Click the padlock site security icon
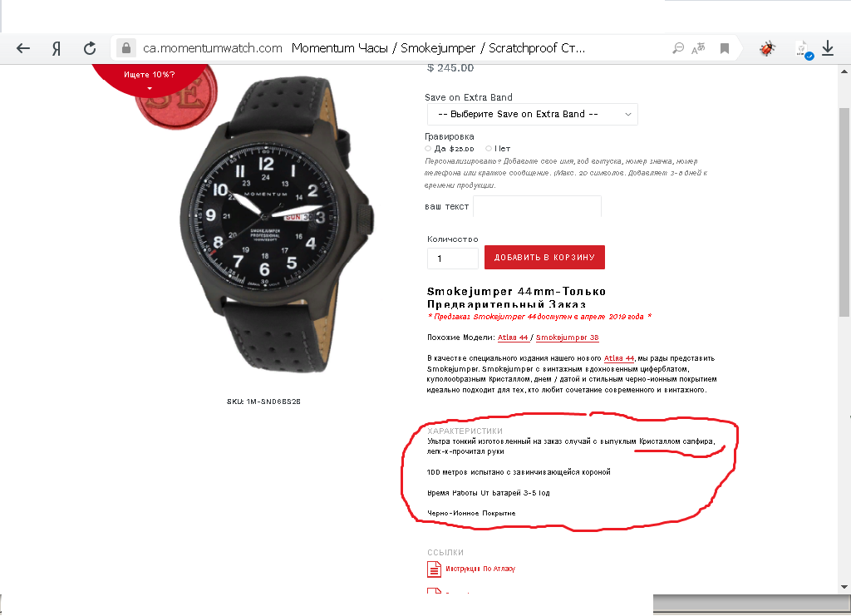 tap(126, 48)
